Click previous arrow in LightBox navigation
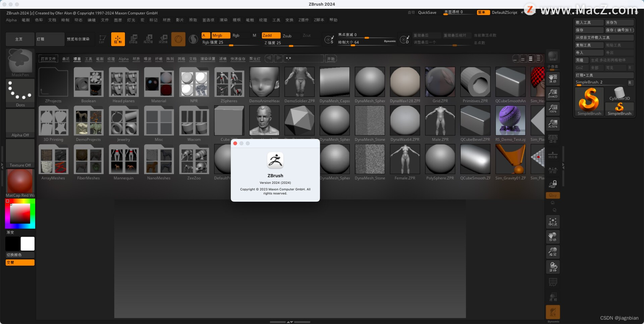The width and height of the screenshot is (644, 324). point(269,59)
